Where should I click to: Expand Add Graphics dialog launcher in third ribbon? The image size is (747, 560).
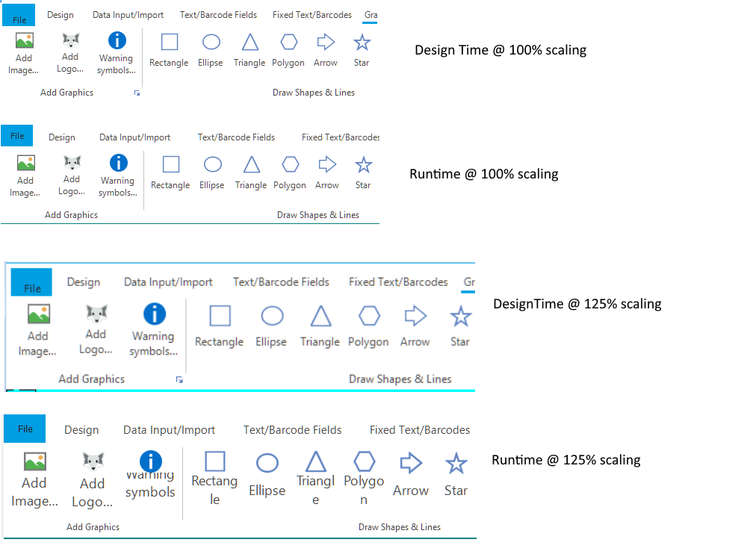click(x=179, y=380)
